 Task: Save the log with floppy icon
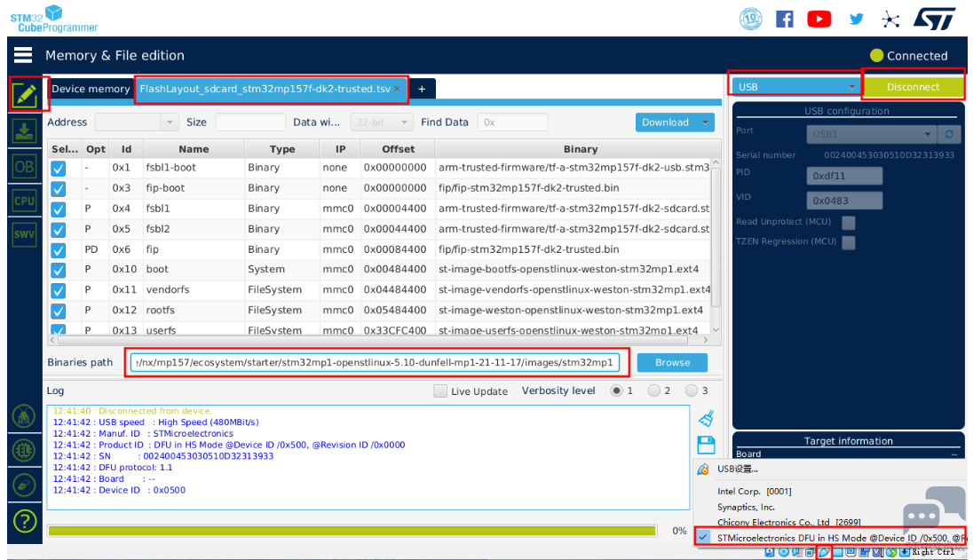(x=706, y=445)
